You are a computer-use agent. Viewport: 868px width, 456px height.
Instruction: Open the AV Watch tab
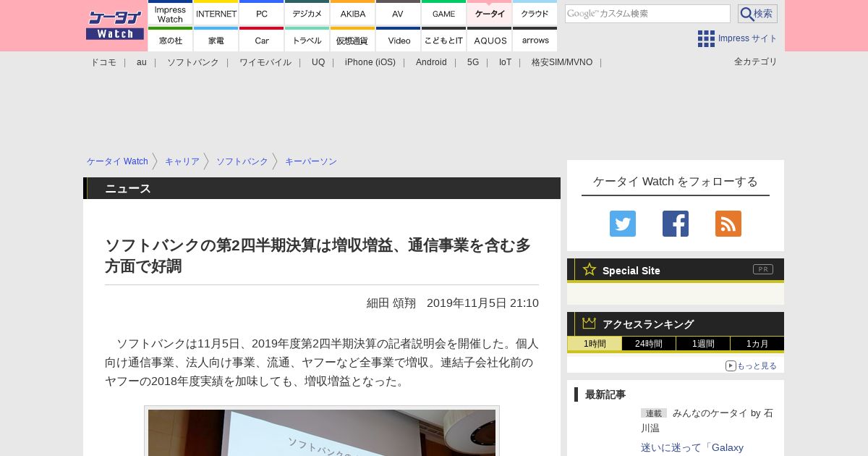pos(399,13)
